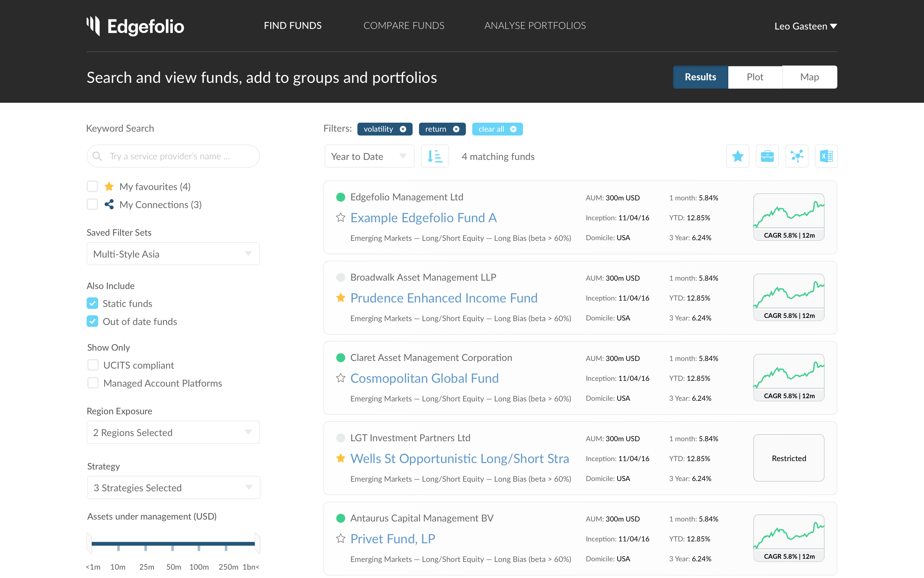The image size is (924, 578).
Task: Click 'Antaurus Capital Management BV' name
Action: click(422, 518)
